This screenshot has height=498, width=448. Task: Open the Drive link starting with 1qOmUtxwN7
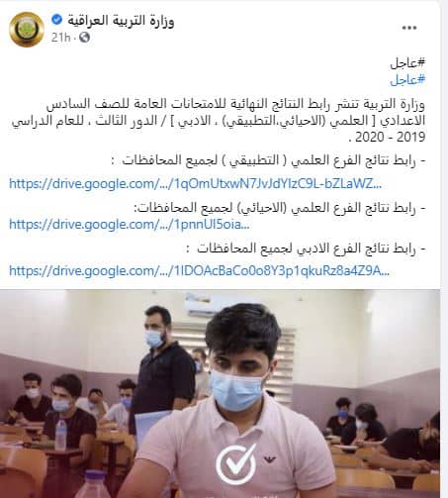coord(195,184)
